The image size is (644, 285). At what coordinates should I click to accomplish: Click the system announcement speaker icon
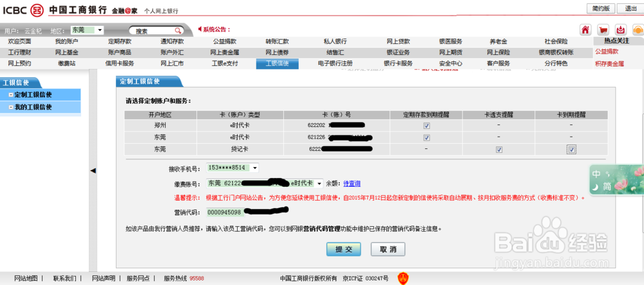pyautogui.click(x=200, y=29)
